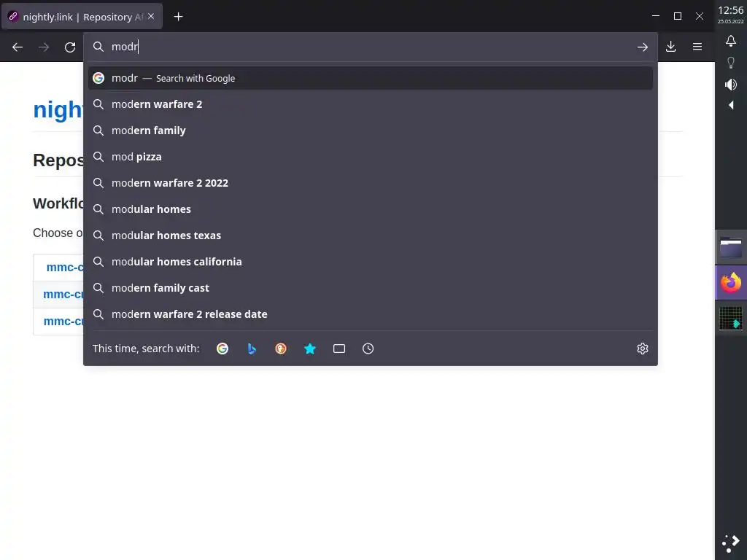Close the nightly.link tab

[x=151, y=16]
